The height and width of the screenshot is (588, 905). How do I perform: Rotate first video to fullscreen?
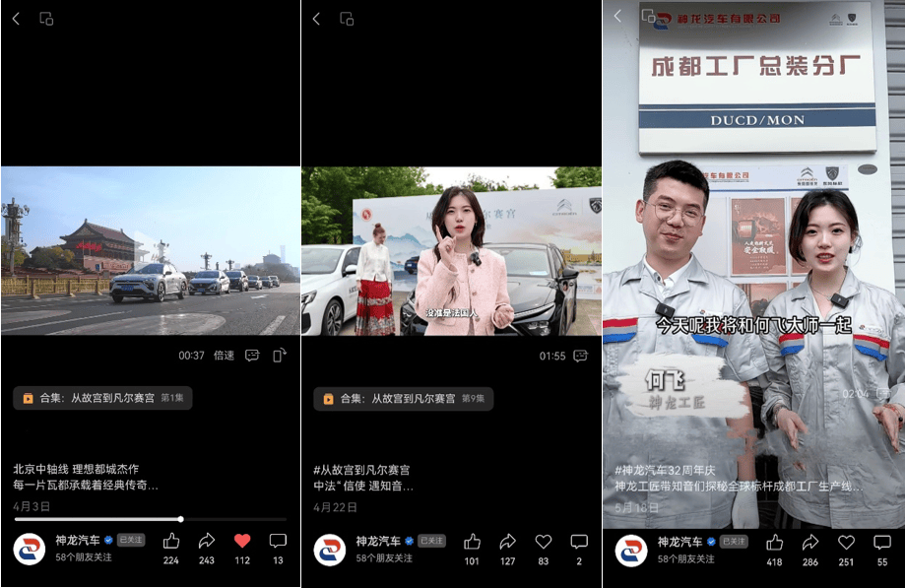(280, 356)
